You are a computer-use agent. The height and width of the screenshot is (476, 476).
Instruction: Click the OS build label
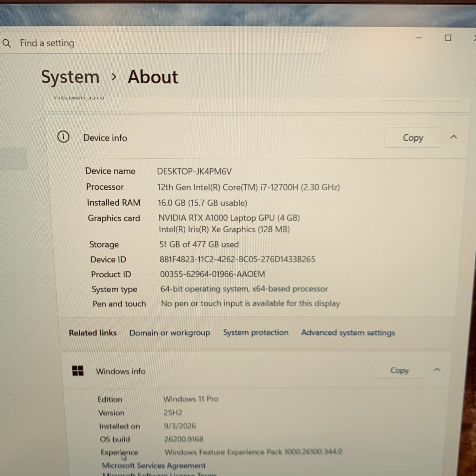[x=115, y=439]
